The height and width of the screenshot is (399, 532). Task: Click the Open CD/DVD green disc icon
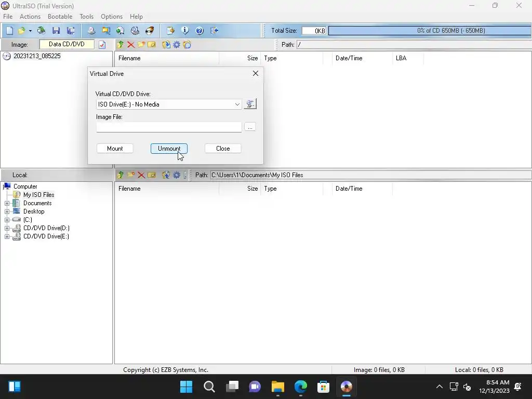(42, 31)
